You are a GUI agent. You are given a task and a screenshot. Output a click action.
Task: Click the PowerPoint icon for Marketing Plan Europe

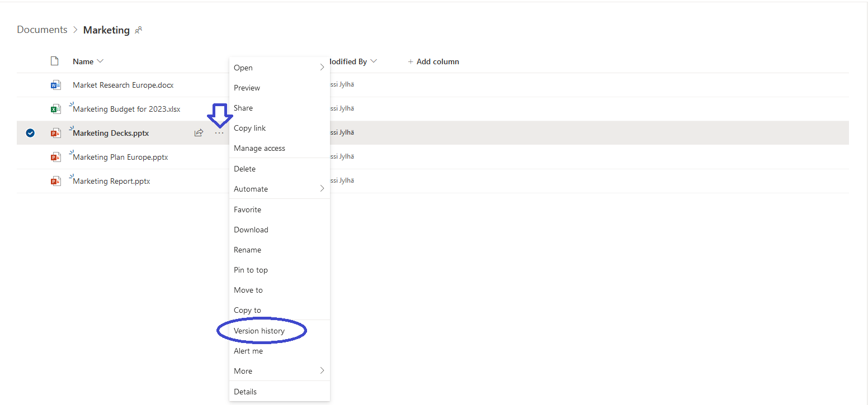click(x=55, y=157)
